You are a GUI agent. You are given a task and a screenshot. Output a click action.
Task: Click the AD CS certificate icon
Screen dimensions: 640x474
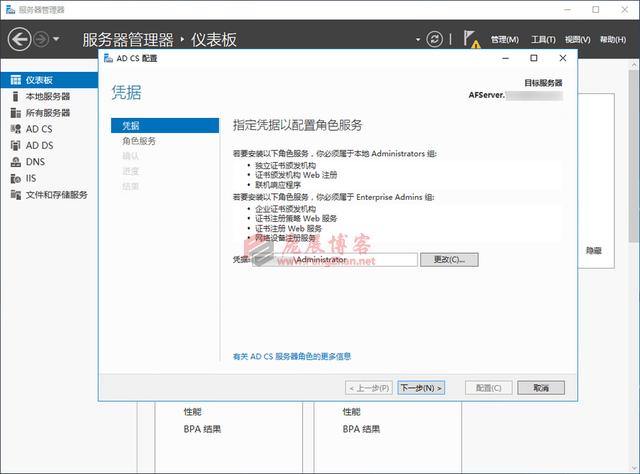pyautogui.click(x=16, y=129)
